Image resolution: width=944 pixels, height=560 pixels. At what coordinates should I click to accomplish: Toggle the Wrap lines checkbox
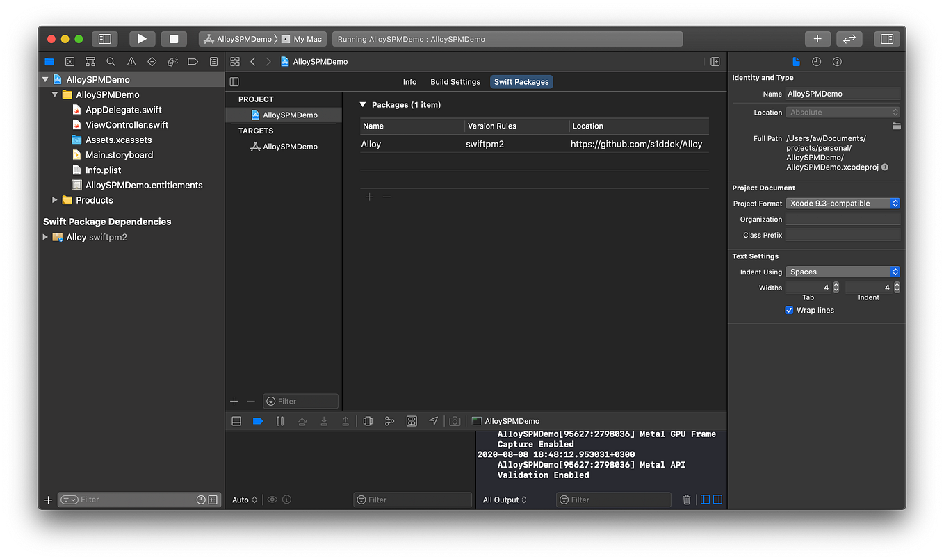(x=789, y=310)
